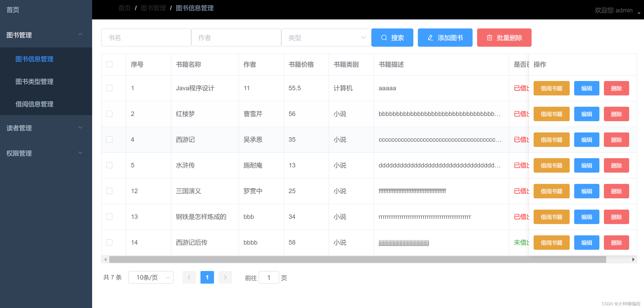644x308 pixels.
Task: Go to previous pagination page arrow
Action: tap(189, 277)
